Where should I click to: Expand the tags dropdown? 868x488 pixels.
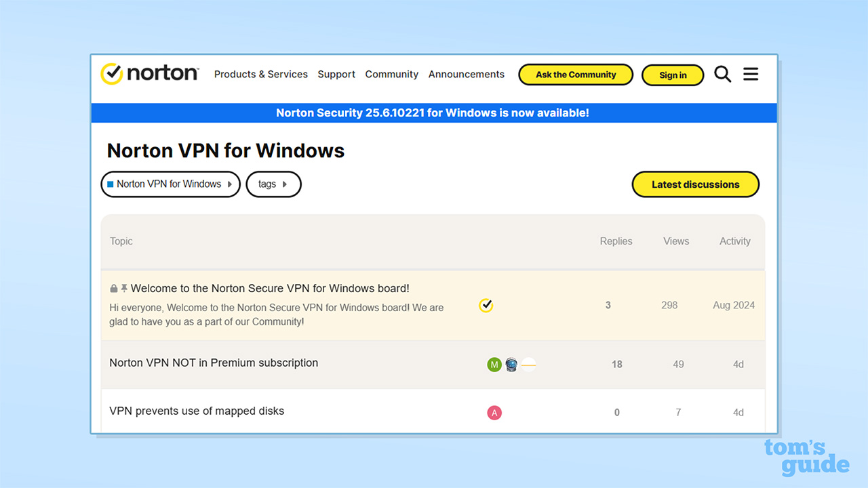tap(273, 184)
